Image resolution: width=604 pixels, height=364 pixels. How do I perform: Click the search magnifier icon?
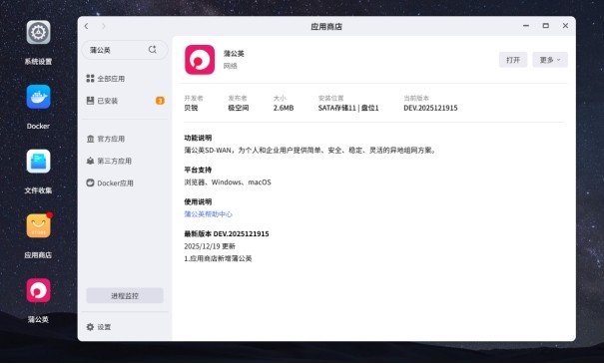click(153, 50)
